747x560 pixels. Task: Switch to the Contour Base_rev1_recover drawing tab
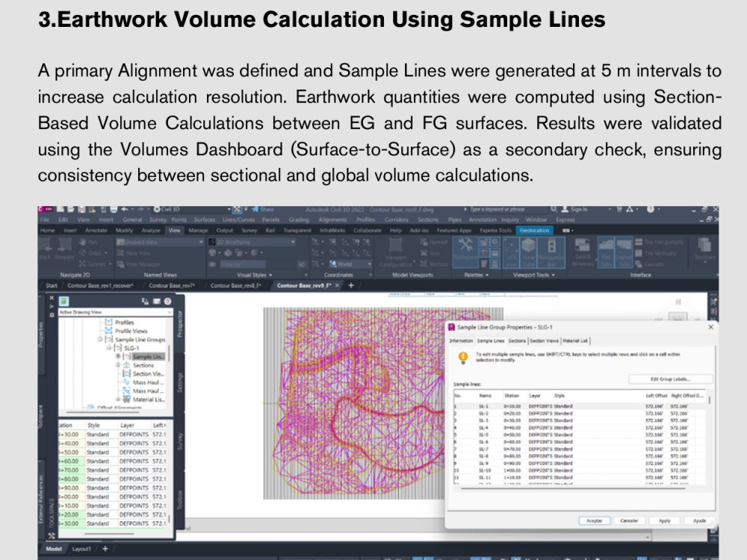(x=100, y=286)
